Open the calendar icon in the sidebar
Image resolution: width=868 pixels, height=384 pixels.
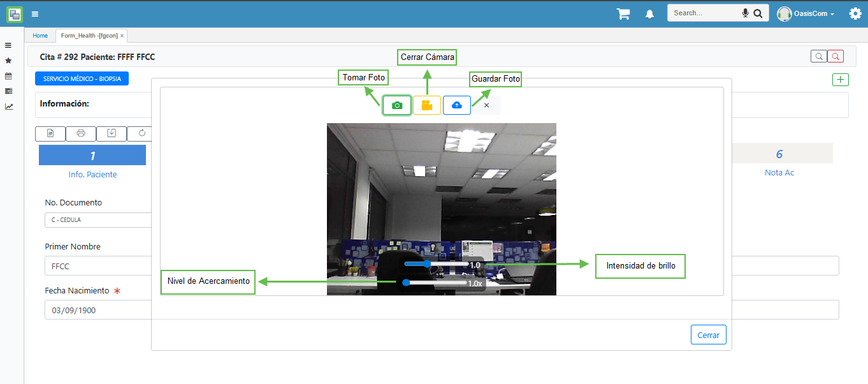point(8,76)
